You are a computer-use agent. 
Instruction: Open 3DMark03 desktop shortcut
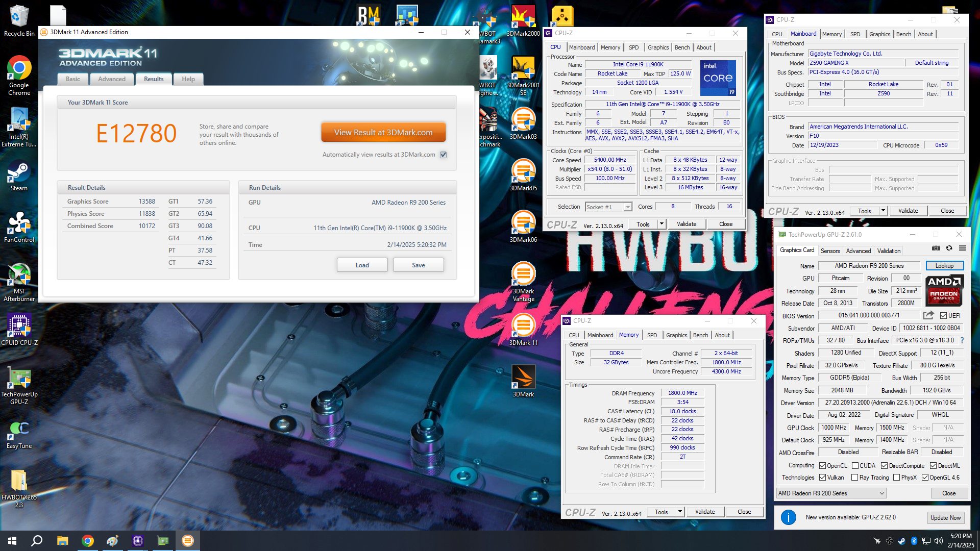pyautogui.click(x=523, y=124)
